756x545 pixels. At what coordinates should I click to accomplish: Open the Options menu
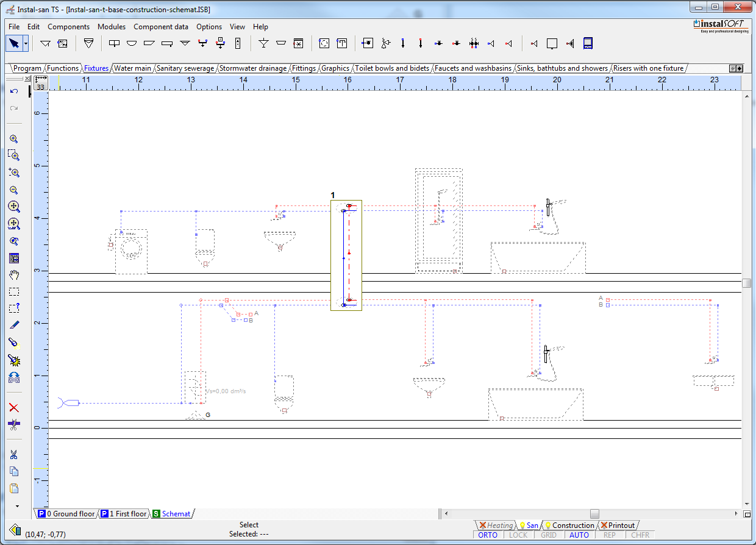pyautogui.click(x=209, y=27)
